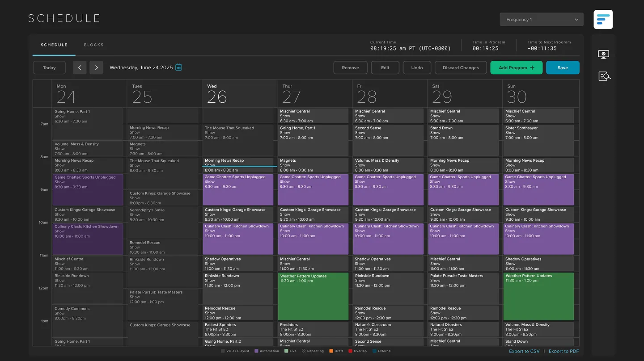Click the VOD / Playlist legend swatch
644x361 pixels.
pyautogui.click(x=223, y=351)
